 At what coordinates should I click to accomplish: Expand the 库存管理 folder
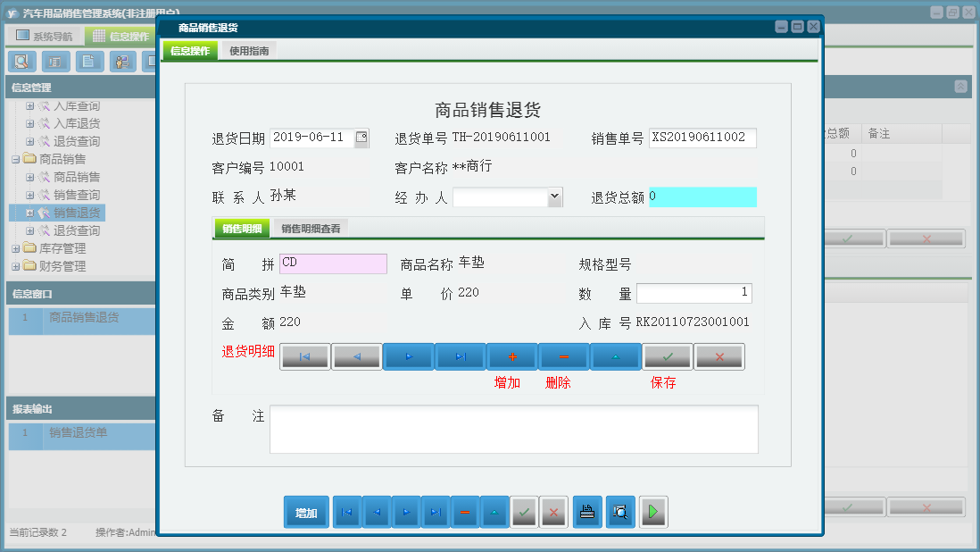pyautogui.click(x=16, y=249)
